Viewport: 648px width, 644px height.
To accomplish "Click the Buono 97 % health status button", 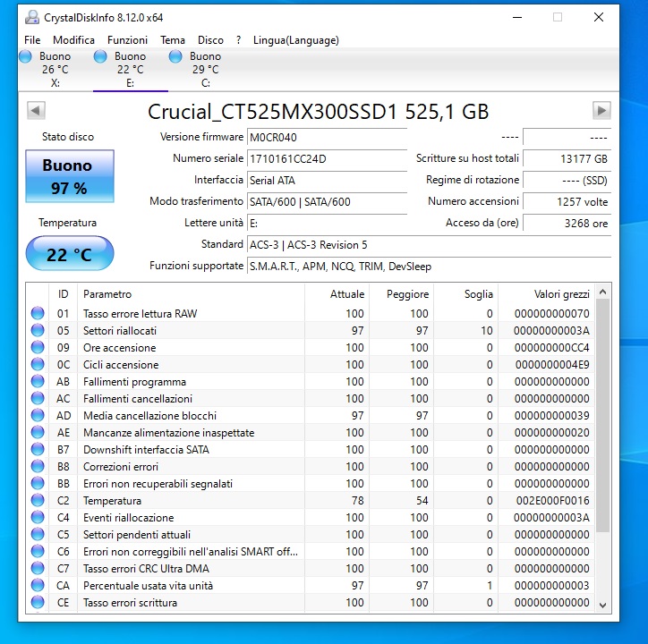I will (x=70, y=176).
